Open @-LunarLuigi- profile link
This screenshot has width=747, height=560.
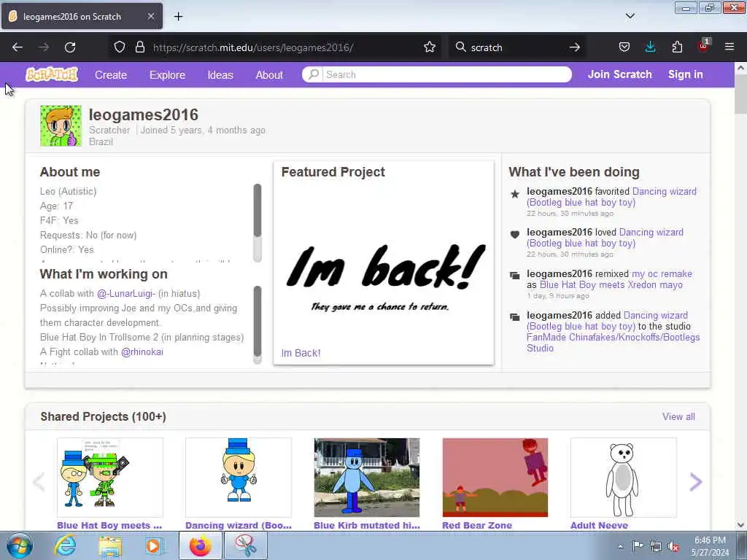click(x=126, y=294)
